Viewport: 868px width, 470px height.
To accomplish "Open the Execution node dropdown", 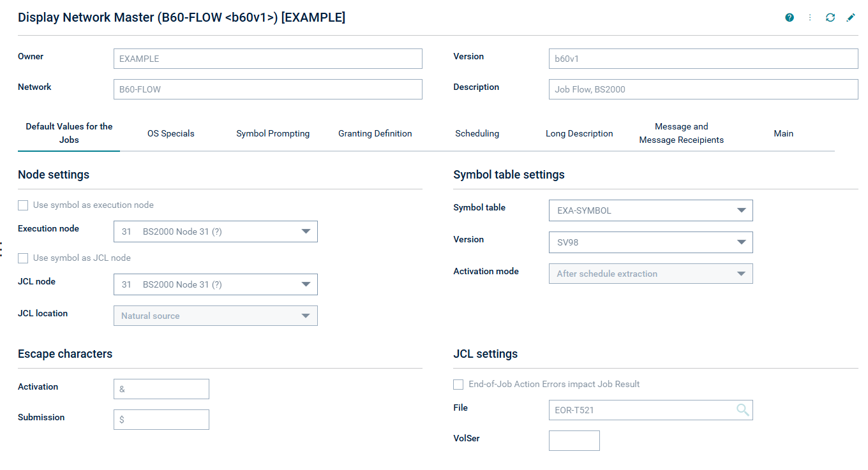I will pos(216,231).
